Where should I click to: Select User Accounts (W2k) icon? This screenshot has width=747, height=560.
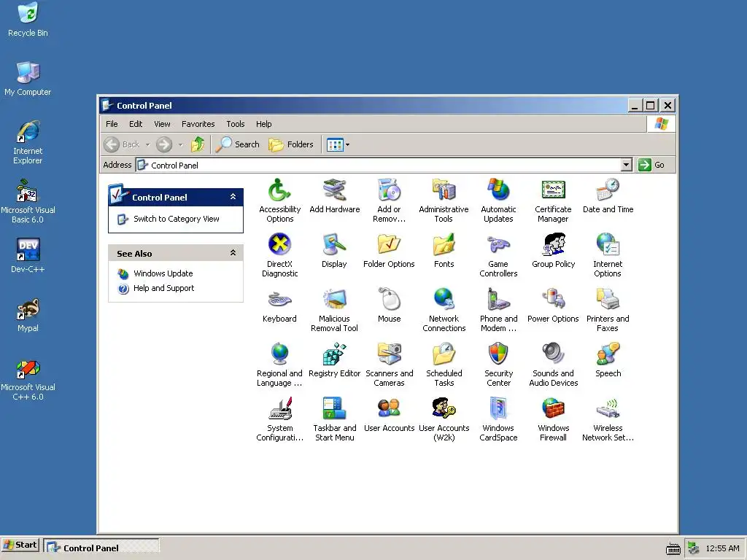pyautogui.click(x=444, y=409)
